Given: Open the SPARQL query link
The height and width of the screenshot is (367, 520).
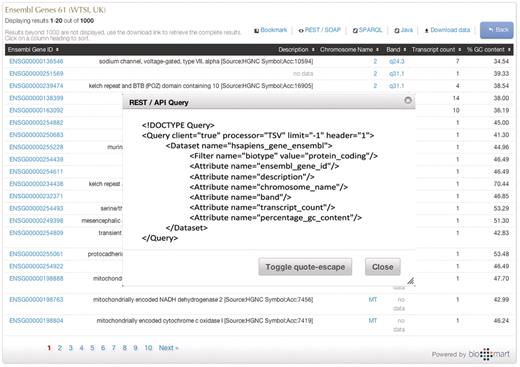Looking at the screenshot, I should [x=370, y=30].
